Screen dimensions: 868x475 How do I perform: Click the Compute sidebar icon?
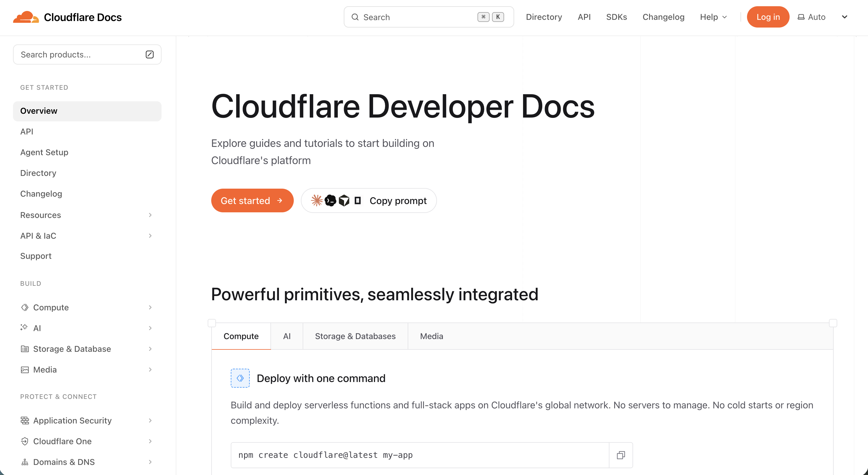25,307
